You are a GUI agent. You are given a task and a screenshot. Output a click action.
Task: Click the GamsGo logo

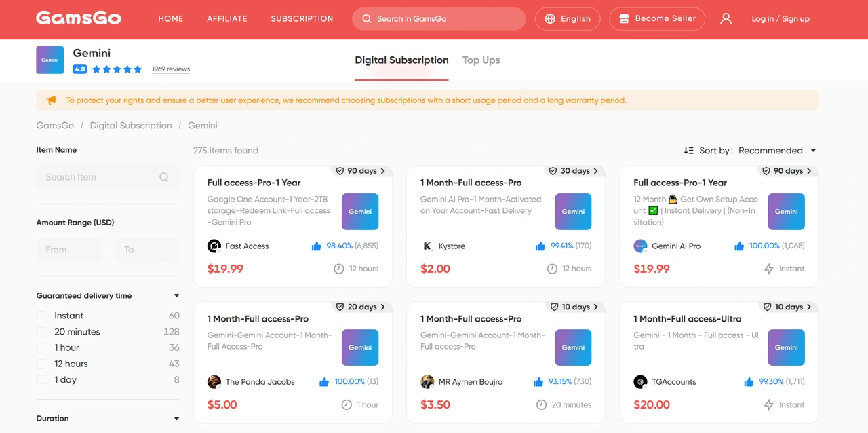coord(78,18)
